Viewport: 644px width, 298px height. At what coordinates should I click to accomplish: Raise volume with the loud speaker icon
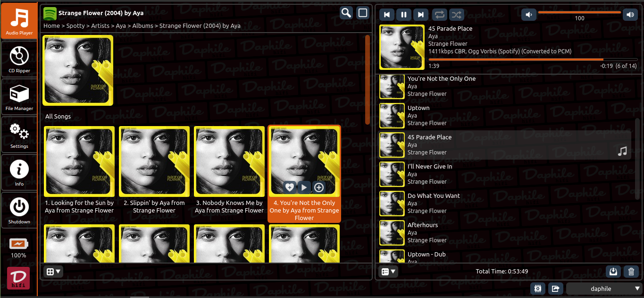(x=630, y=15)
